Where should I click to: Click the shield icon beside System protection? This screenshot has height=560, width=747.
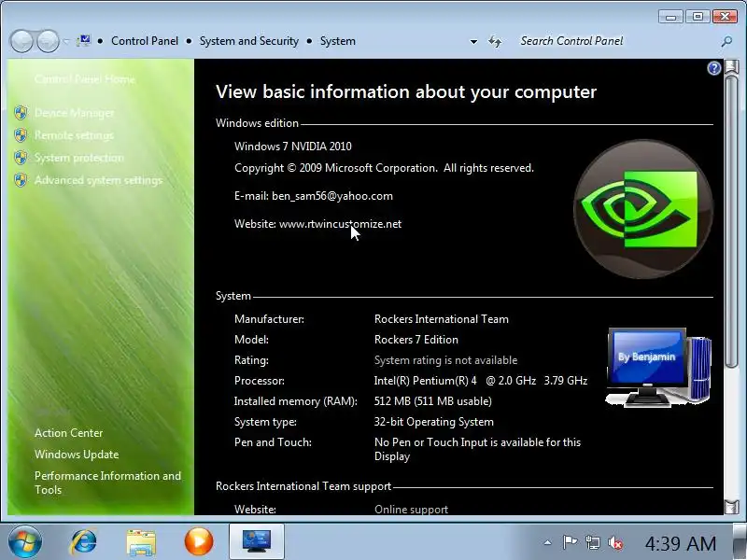click(21, 158)
